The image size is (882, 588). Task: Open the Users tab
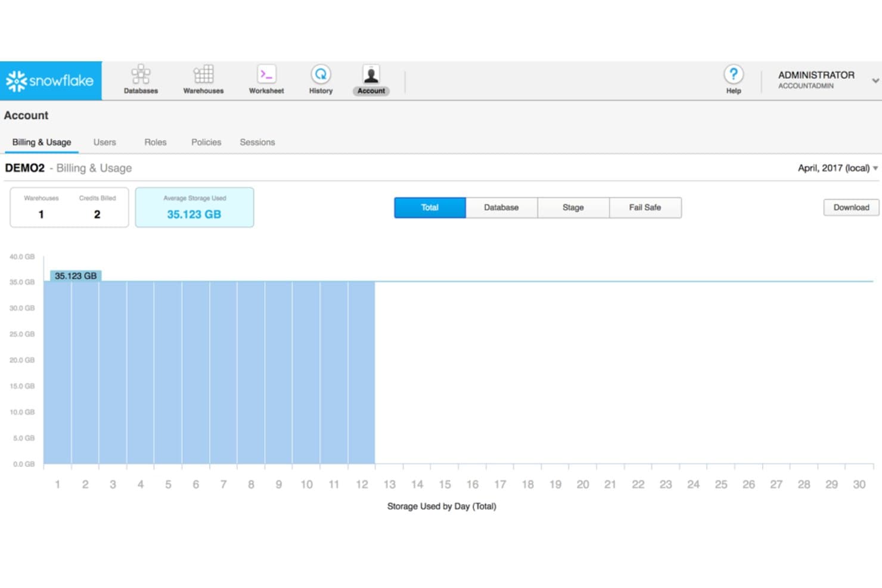tap(105, 142)
